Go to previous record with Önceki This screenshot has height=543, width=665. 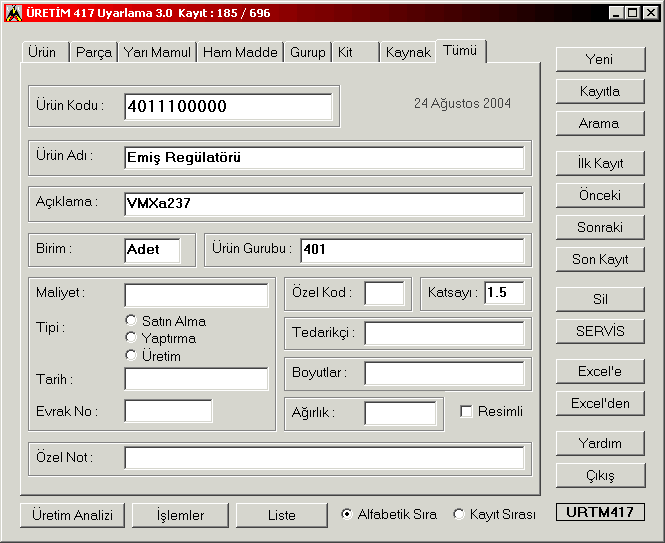[600, 195]
